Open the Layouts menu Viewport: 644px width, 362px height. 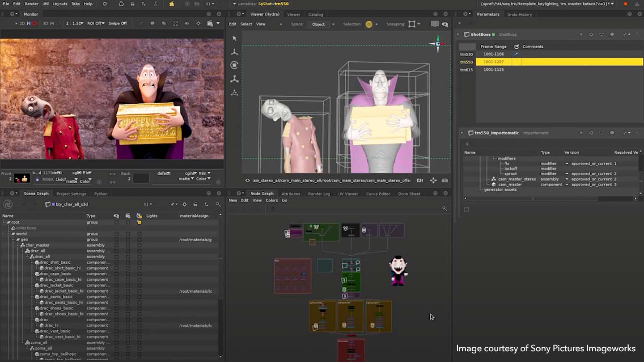point(60,4)
